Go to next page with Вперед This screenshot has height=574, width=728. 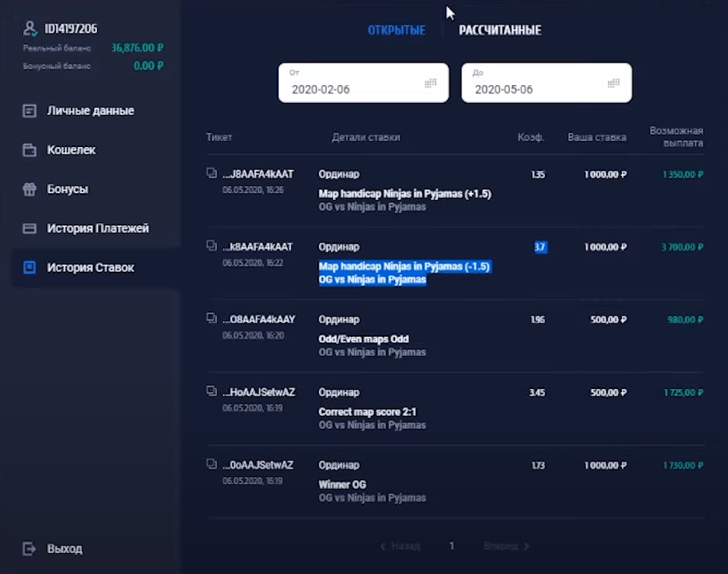(506, 546)
